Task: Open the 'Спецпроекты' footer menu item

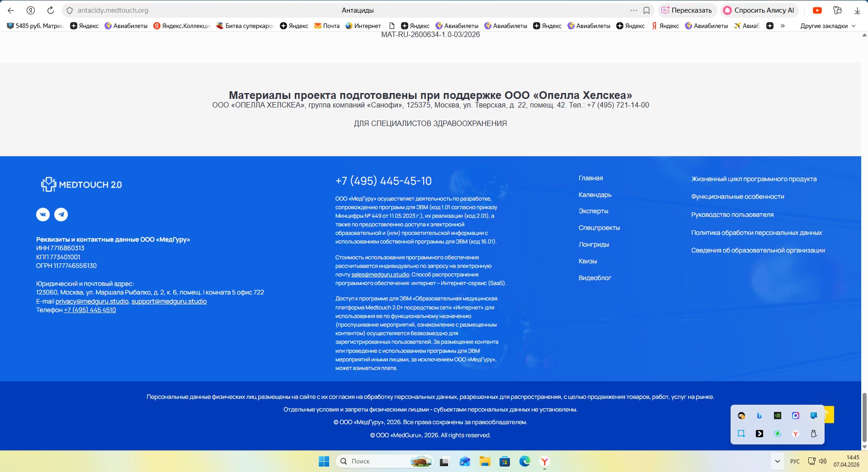Action: pos(599,228)
